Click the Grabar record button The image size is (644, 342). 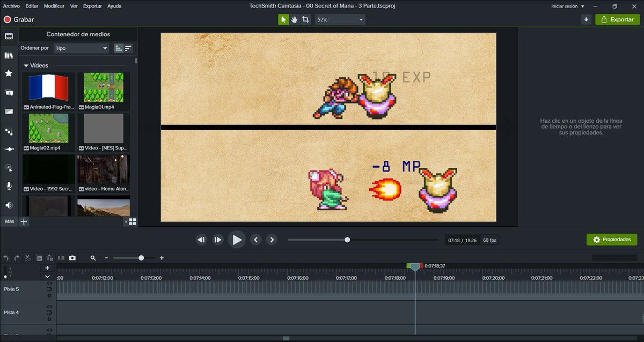click(x=19, y=19)
